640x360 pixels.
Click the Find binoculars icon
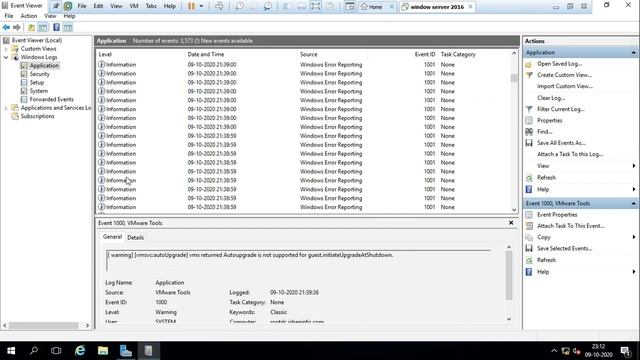(529, 131)
